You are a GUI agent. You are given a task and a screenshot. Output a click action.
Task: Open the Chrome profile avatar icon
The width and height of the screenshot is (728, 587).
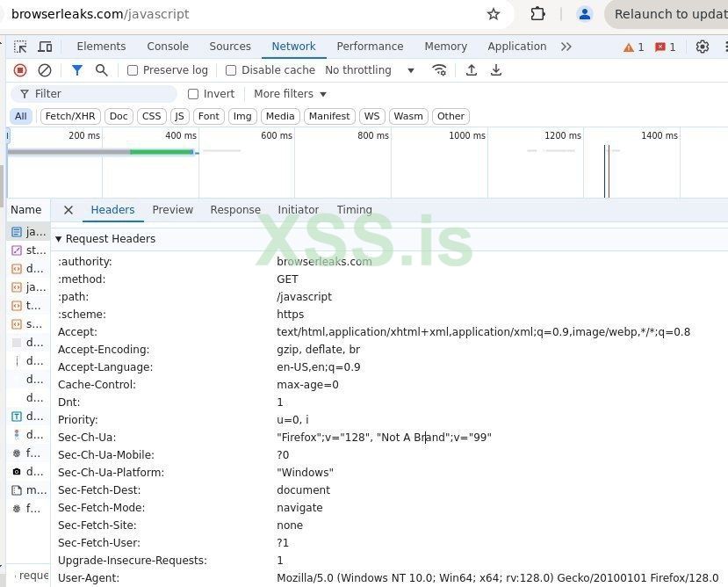pyautogui.click(x=585, y=14)
